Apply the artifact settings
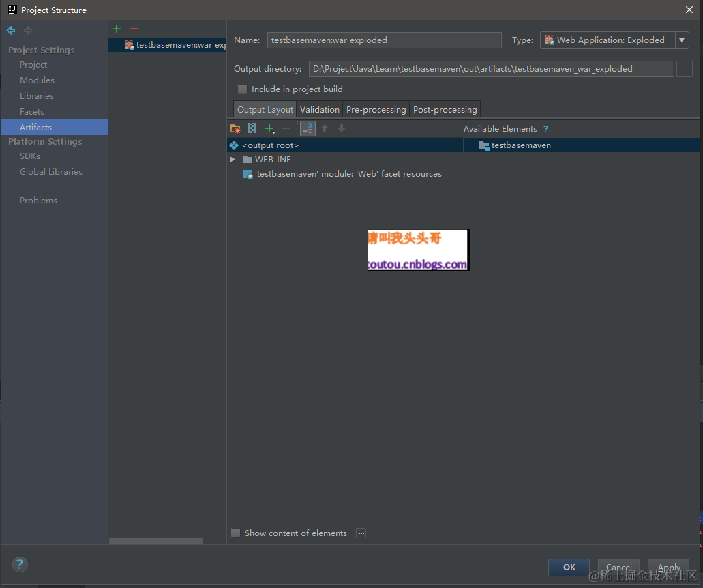 [668, 567]
